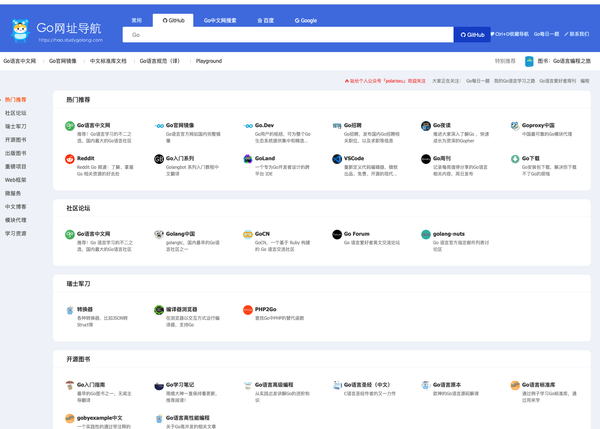Click the Go下载 download icon
The image size is (600, 429).
pyautogui.click(x=515, y=159)
